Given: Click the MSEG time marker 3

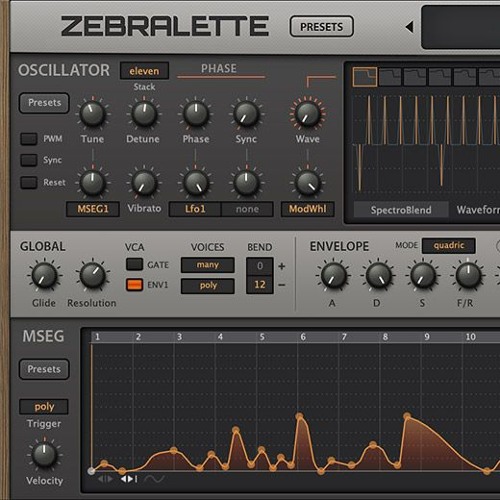Looking at the screenshot, I should pyautogui.click(x=179, y=337).
